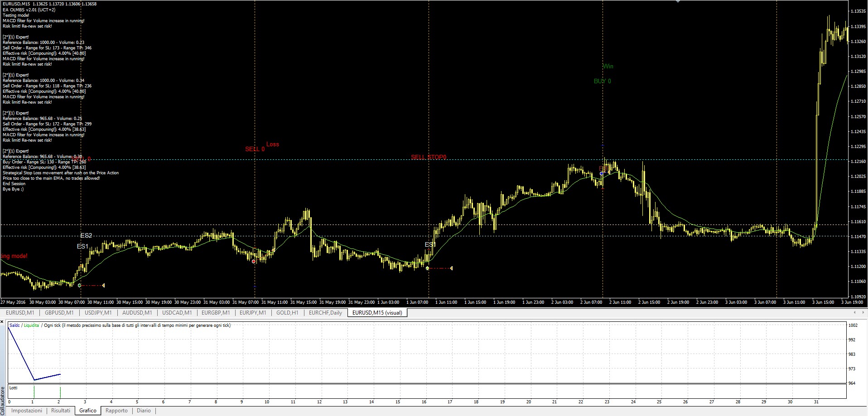The image size is (868, 416).
Task: Click the green lots bar at trade 1
Action: point(34,392)
